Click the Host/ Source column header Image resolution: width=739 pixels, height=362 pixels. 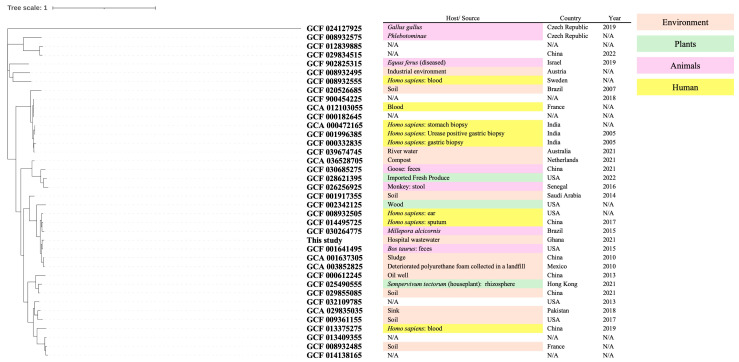[x=462, y=18]
